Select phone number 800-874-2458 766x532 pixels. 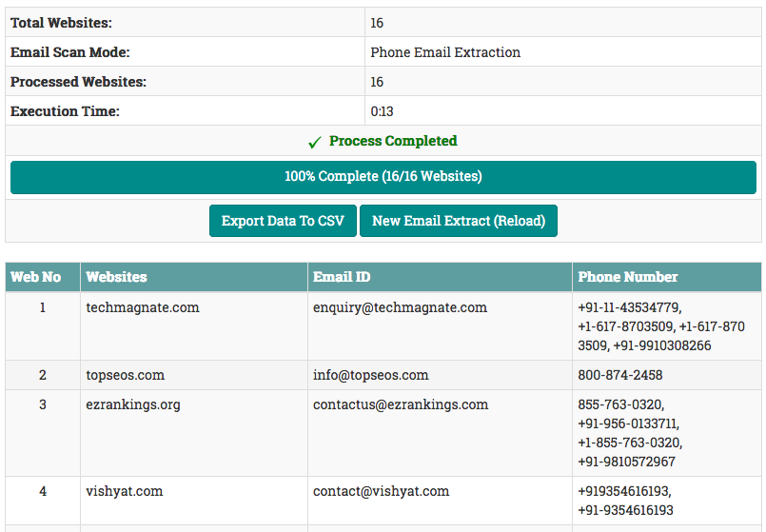pyautogui.click(x=619, y=375)
